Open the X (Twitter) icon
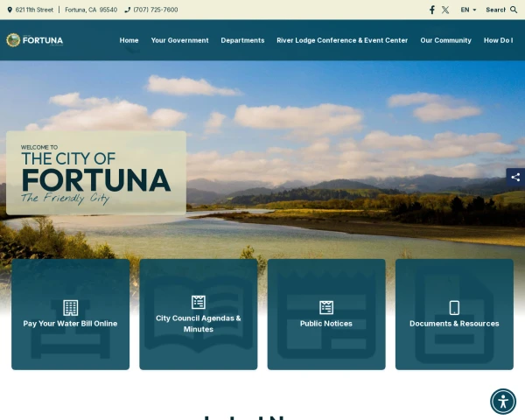 coord(445,10)
